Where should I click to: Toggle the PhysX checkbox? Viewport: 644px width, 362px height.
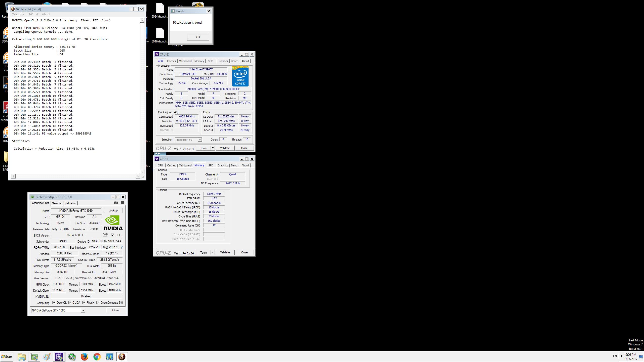pyautogui.click(x=84, y=302)
